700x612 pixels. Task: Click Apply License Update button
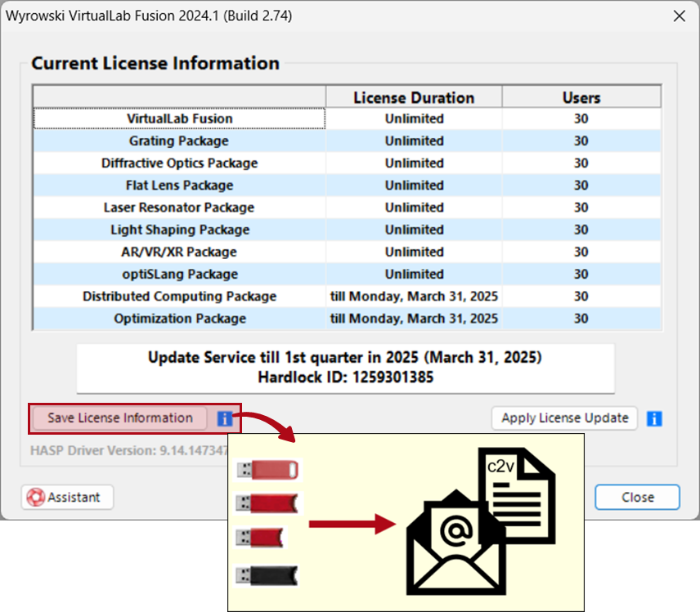click(x=564, y=418)
